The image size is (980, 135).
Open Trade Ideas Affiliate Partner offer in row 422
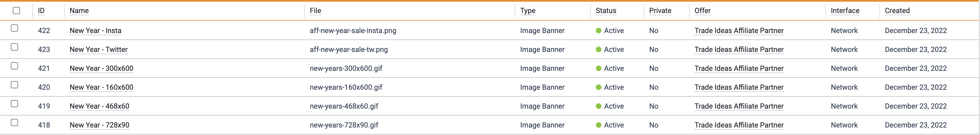click(x=739, y=31)
